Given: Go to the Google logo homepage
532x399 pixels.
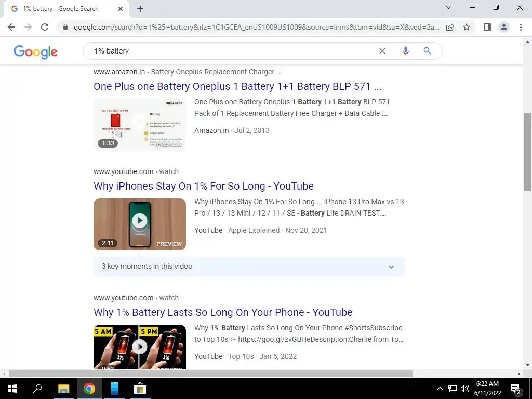Looking at the screenshot, I should click(36, 52).
